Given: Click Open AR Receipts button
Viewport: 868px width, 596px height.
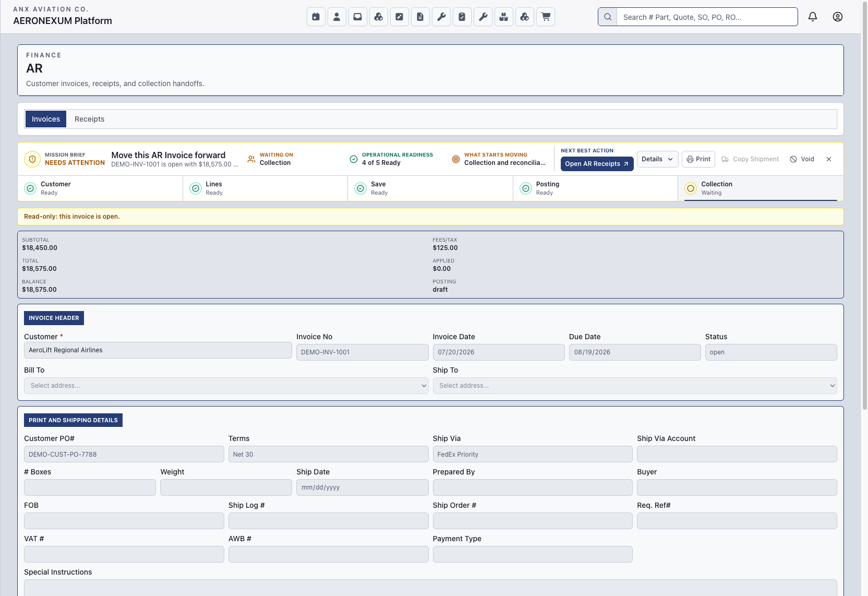Looking at the screenshot, I should point(597,164).
